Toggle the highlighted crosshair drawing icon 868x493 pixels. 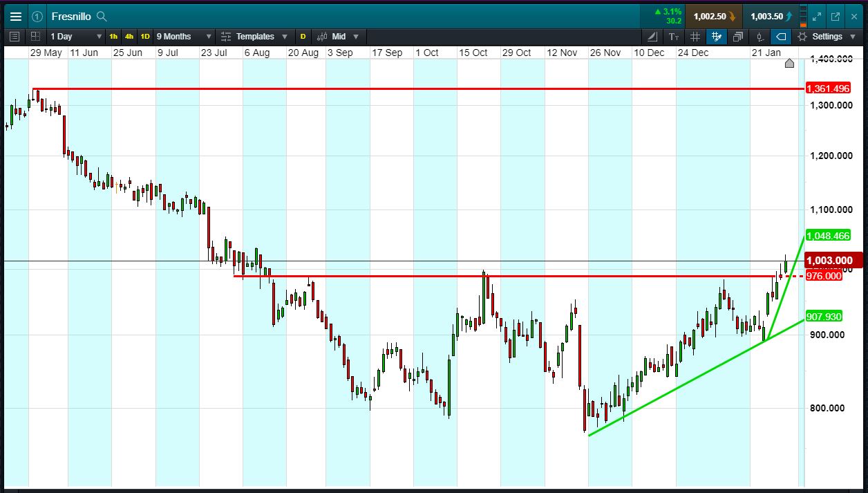[x=717, y=37]
